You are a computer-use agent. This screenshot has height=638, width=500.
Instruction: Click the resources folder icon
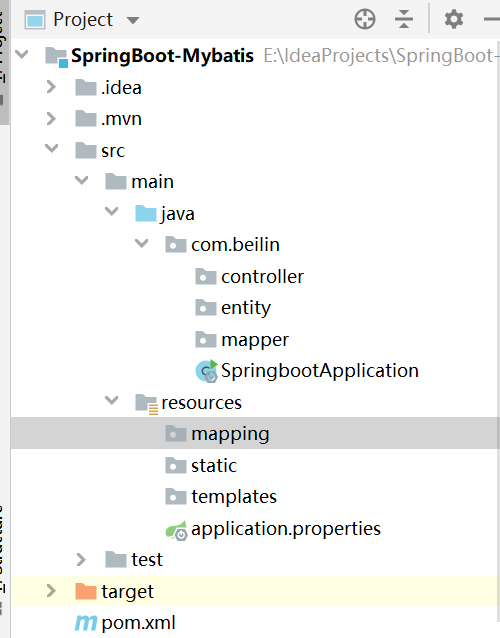pos(146,404)
